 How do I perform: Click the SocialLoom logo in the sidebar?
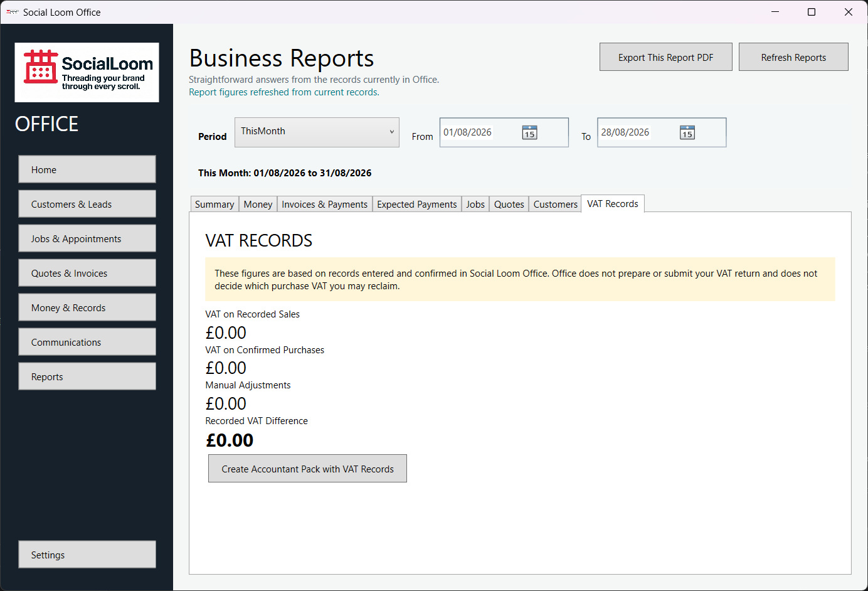point(87,72)
